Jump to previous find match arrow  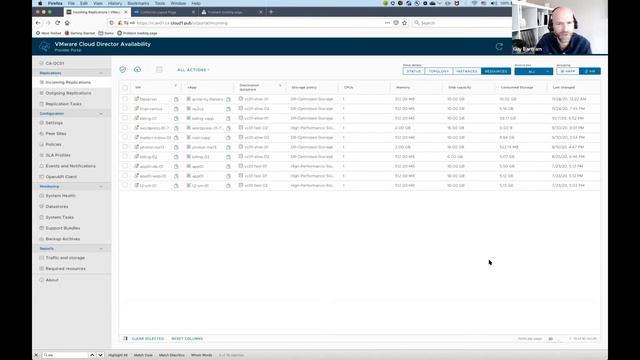click(92, 355)
